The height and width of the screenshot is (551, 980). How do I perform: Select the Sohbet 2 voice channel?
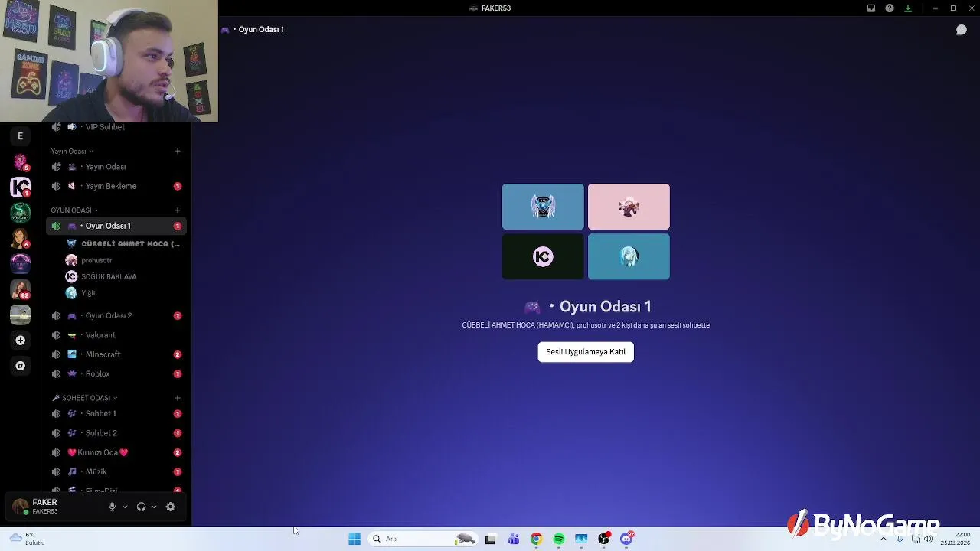[x=115, y=433]
